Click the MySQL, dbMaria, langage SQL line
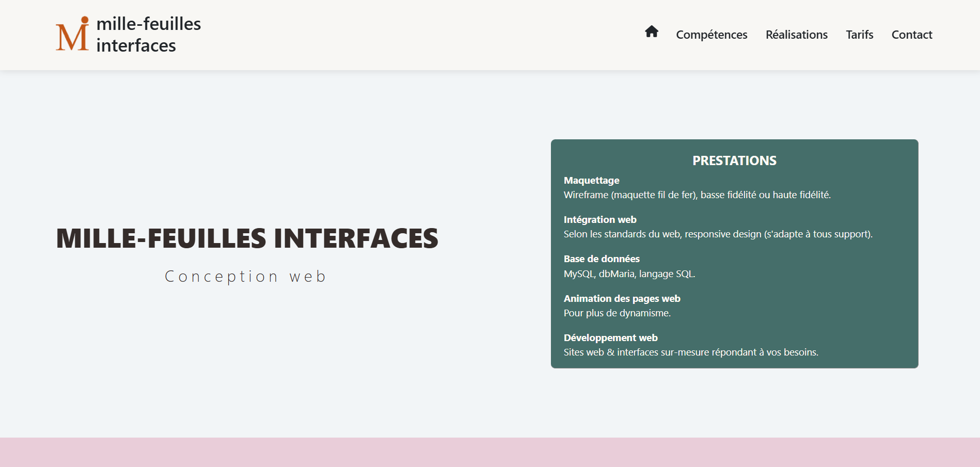The image size is (980, 467). tap(629, 273)
